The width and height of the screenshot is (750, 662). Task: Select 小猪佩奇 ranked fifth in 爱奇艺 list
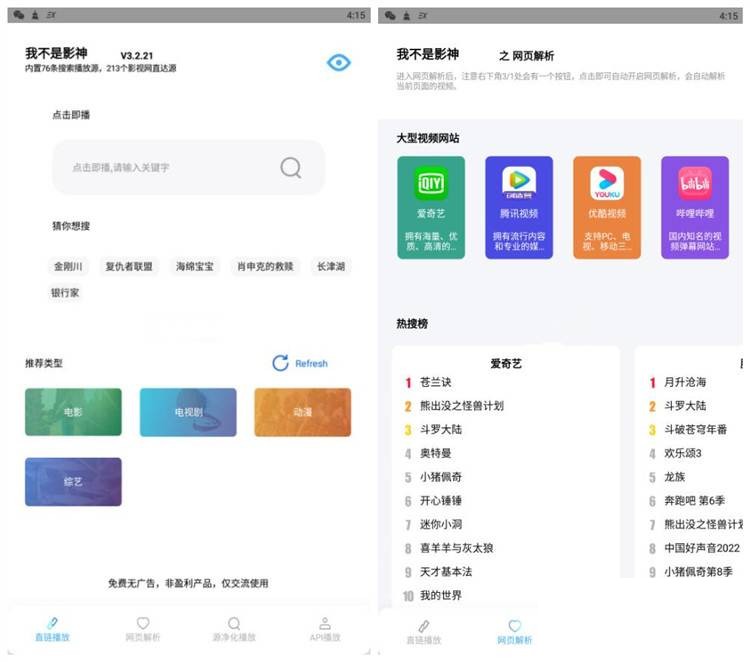point(441,477)
